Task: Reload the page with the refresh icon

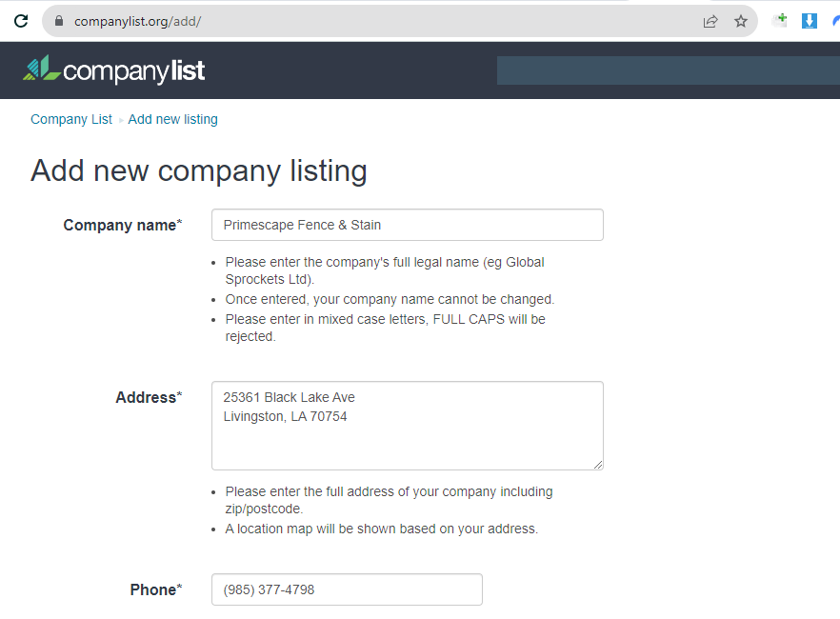Action: pyautogui.click(x=21, y=21)
